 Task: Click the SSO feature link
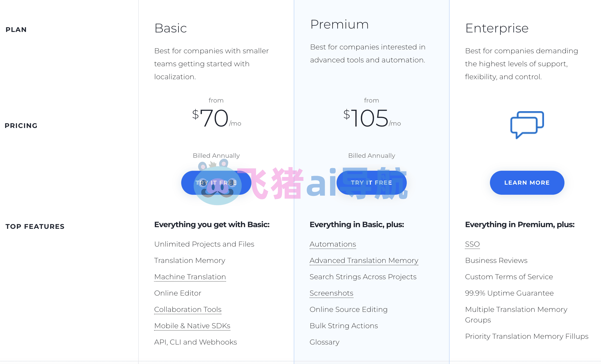click(472, 244)
